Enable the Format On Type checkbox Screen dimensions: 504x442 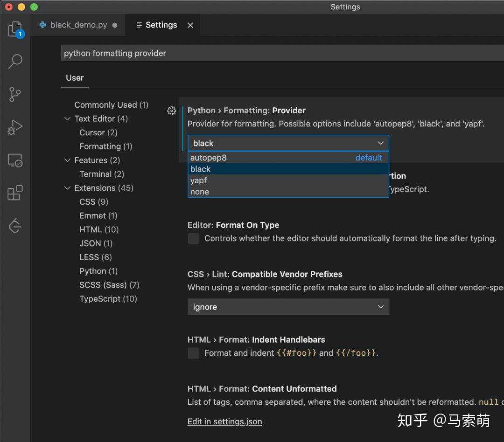193,239
